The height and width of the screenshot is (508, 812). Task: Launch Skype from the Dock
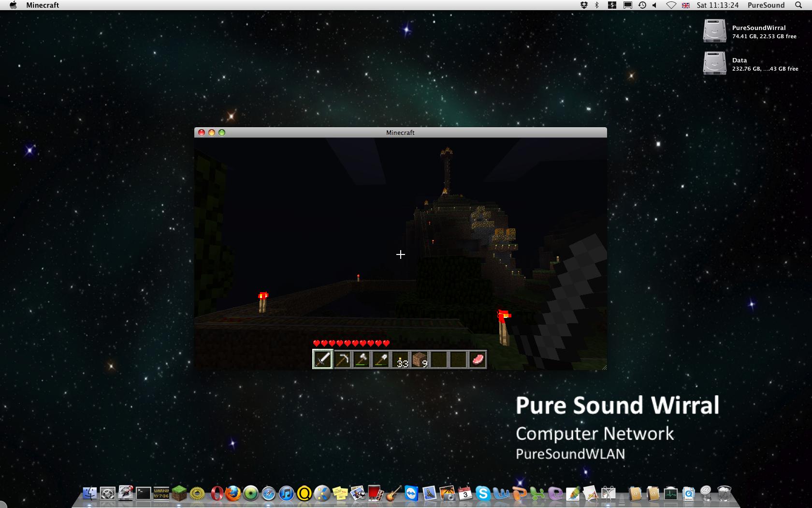(x=483, y=493)
